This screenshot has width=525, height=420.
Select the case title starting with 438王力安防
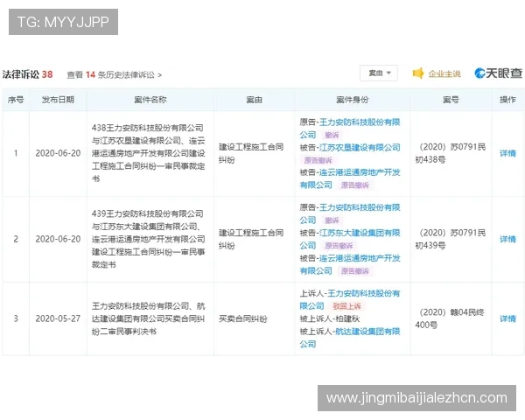149,153
